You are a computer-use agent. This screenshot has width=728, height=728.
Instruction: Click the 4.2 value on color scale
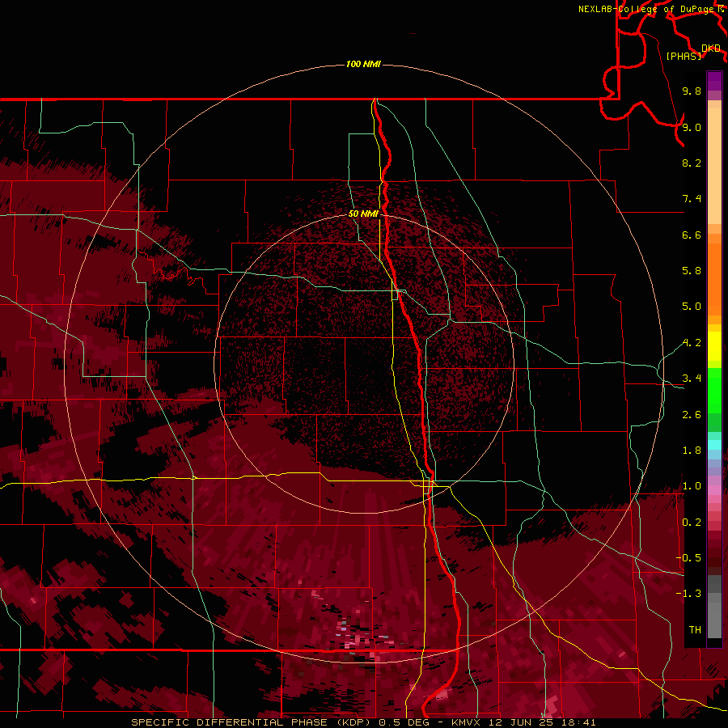click(x=692, y=343)
